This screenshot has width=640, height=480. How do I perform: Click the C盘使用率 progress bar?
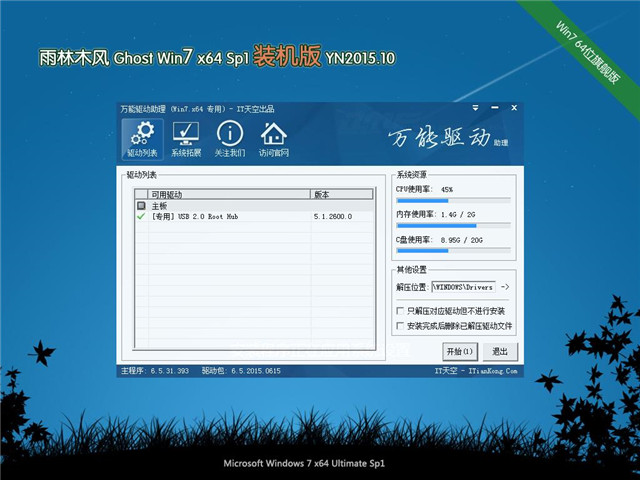pos(453,251)
